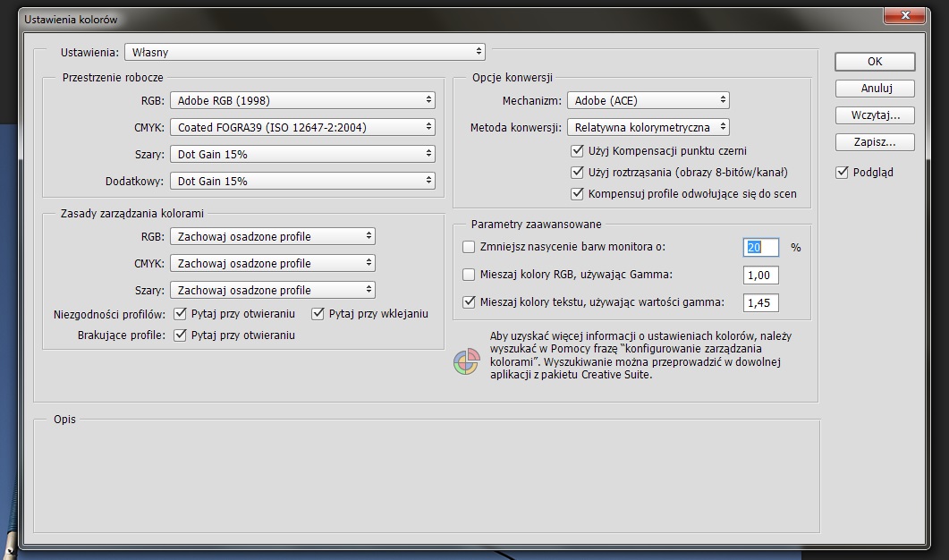The height and width of the screenshot is (560, 949).
Task: Open RGB working space Adobe RGB dropdown
Action: [x=302, y=101]
